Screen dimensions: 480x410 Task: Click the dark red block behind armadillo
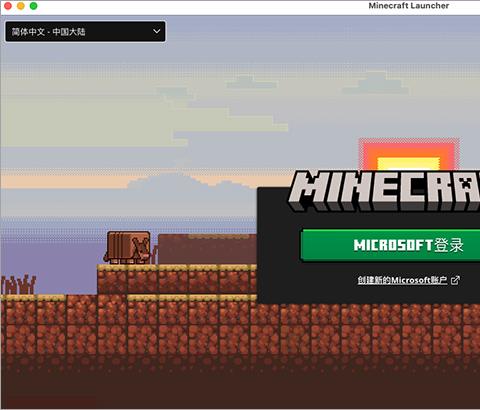pyautogui.click(x=207, y=249)
